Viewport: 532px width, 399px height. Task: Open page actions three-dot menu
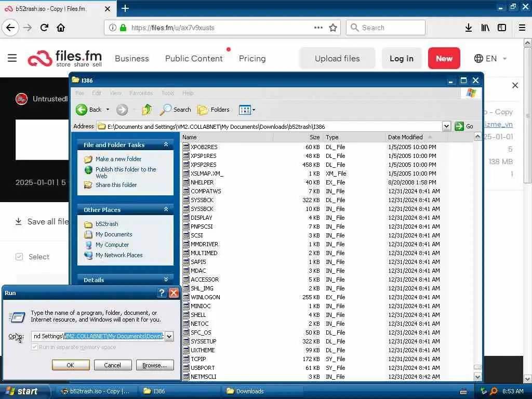(x=318, y=28)
